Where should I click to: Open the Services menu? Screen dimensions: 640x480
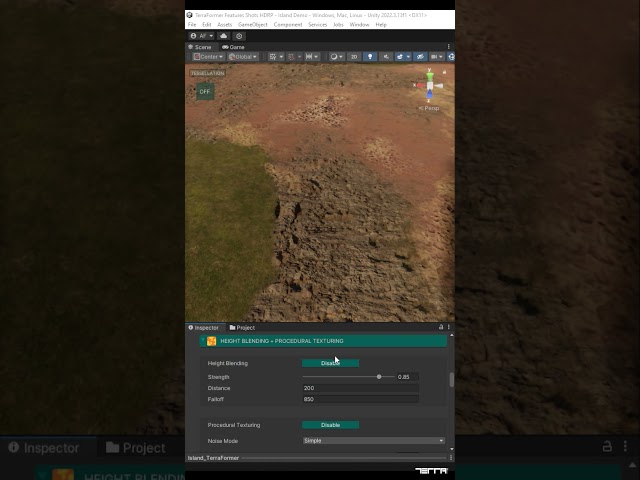coord(318,24)
